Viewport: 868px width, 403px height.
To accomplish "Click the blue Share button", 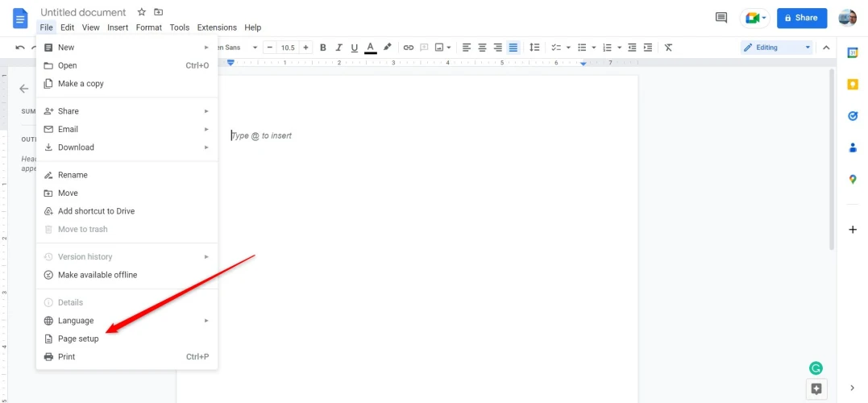I will point(801,18).
